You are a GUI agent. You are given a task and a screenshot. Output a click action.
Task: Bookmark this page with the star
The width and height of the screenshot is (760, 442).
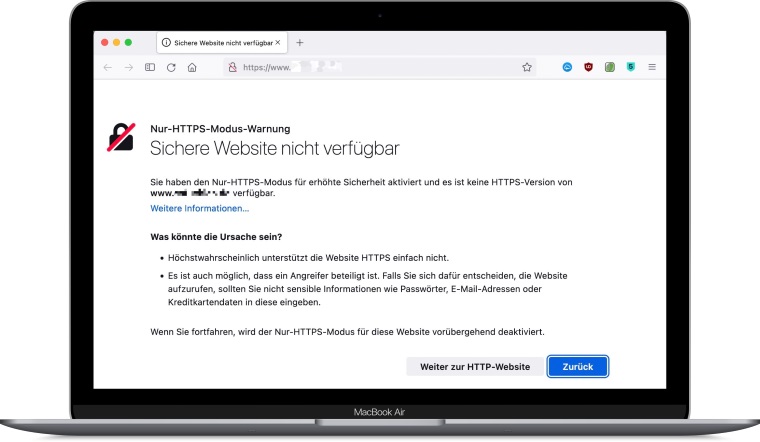click(x=526, y=67)
